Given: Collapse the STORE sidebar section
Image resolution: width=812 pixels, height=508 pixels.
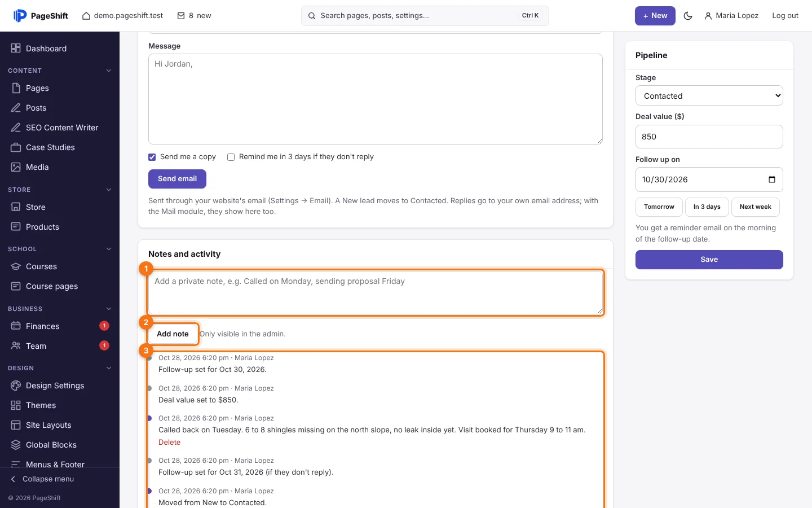Looking at the screenshot, I should point(109,190).
